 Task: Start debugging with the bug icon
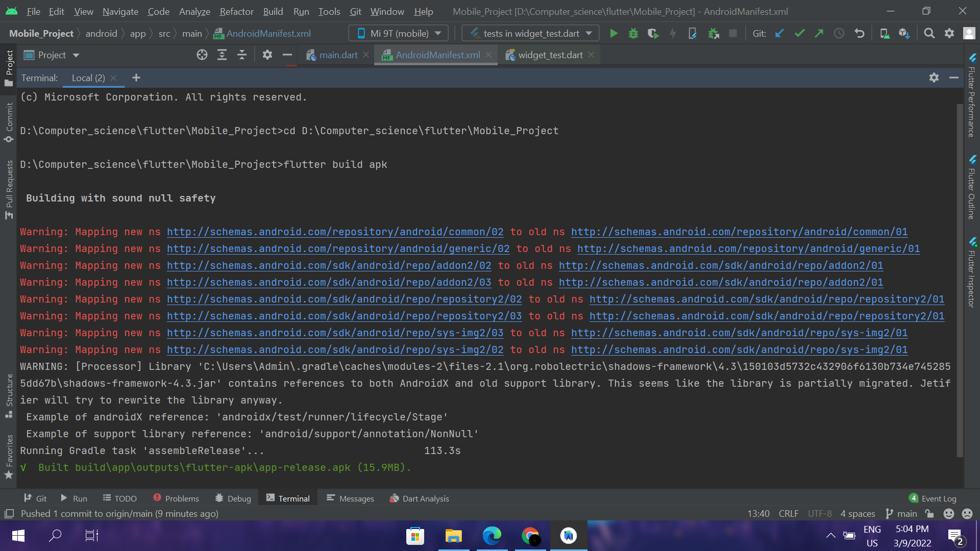point(633,34)
